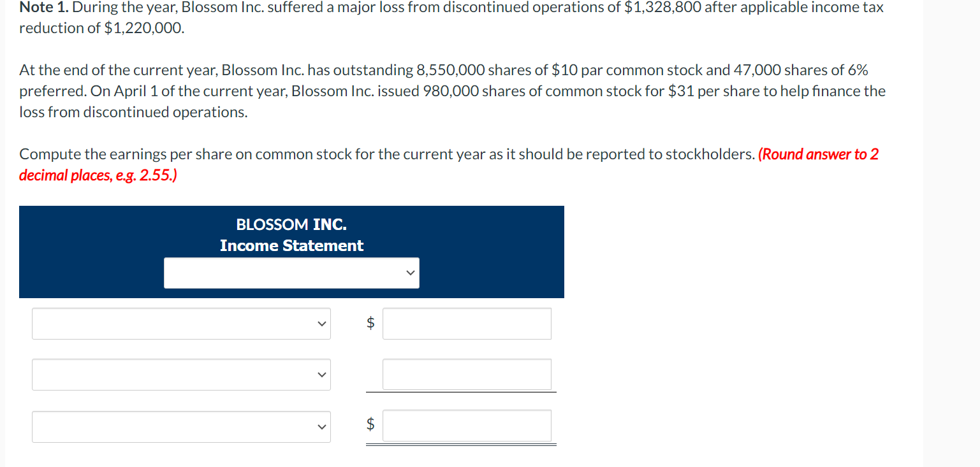Viewport: 980px width, 467px height.
Task: Expand the third line item dropdown near the bottom
Action: 181,426
